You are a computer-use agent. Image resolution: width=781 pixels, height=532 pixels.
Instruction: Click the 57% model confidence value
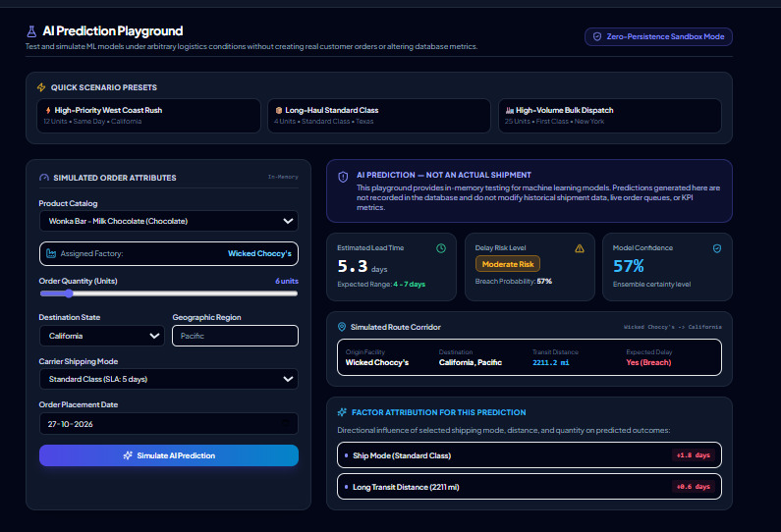tap(629, 266)
